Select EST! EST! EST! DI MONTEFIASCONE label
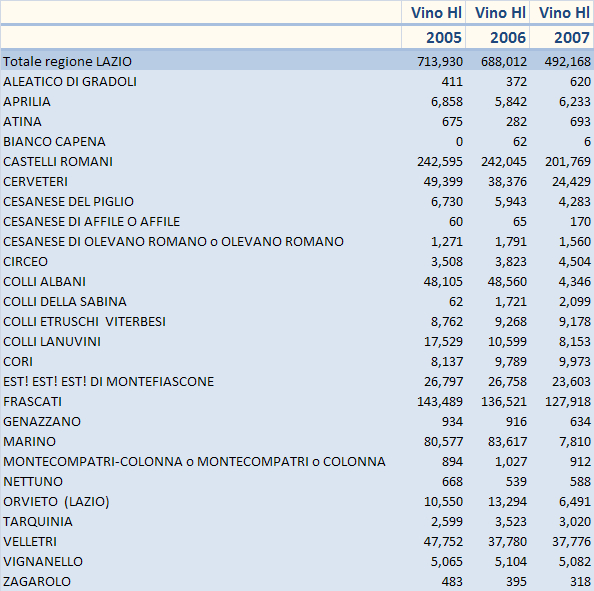This screenshot has height=591, width=594. 108,381
